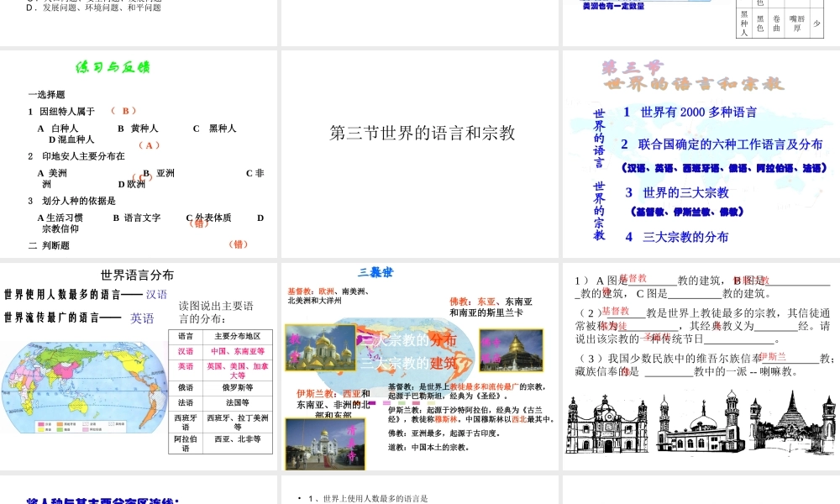This screenshot has height=504, width=840.
Task: Click '3 世界的三大宗教' outline item
Action: click(x=677, y=192)
